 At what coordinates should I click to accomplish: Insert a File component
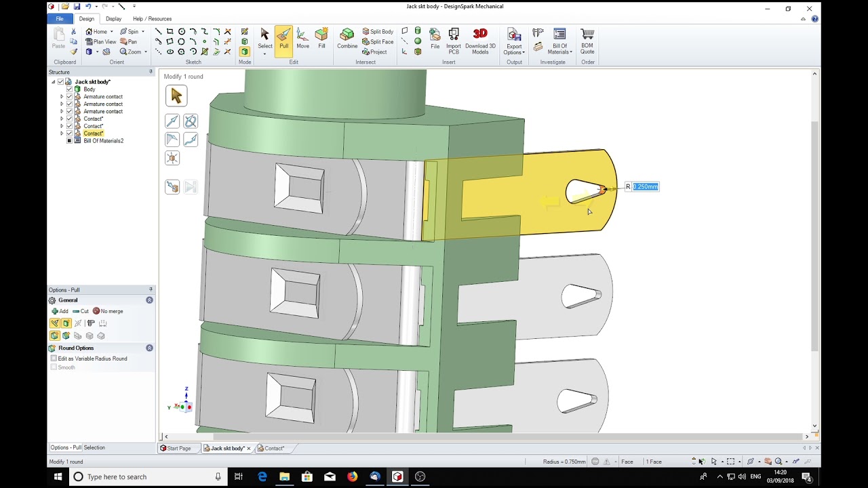coord(435,40)
